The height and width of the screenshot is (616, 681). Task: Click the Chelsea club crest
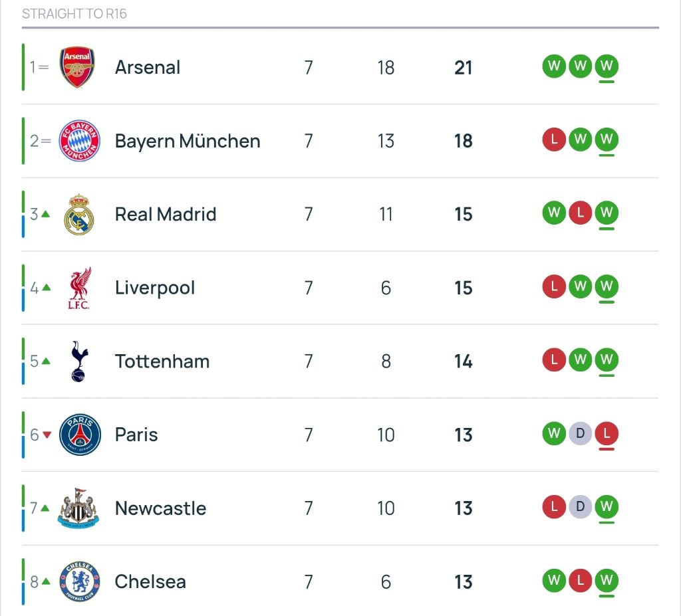click(x=79, y=581)
